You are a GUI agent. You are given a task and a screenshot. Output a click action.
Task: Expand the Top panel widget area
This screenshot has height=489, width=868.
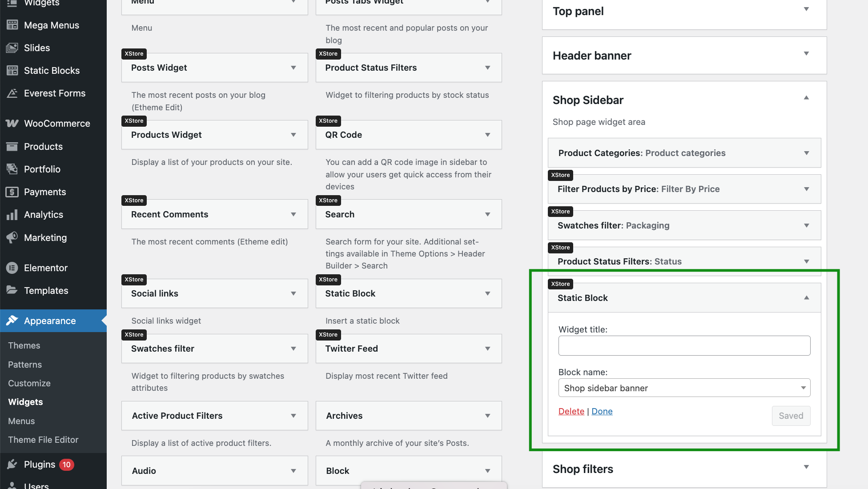(806, 9)
